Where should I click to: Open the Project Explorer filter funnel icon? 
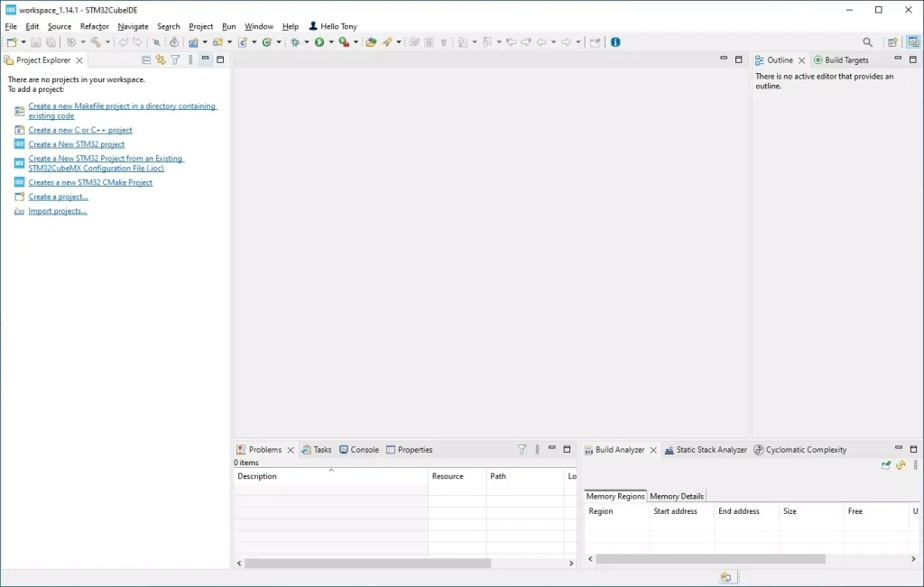pyautogui.click(x=176, y=60)
